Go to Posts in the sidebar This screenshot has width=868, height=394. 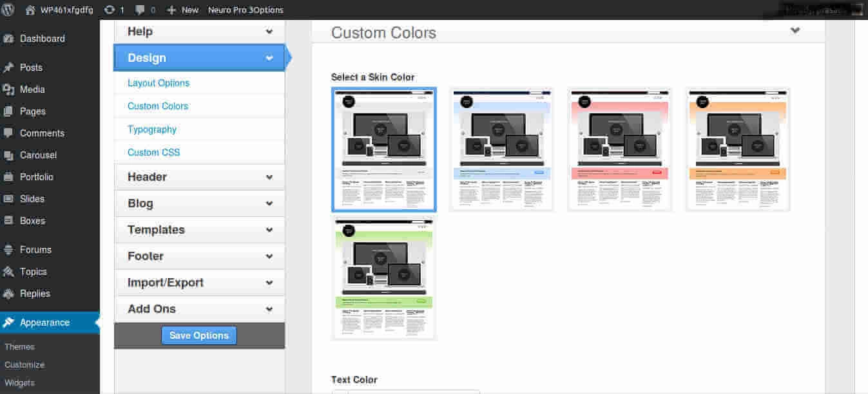pyautogui.click(x=31, y=68)
